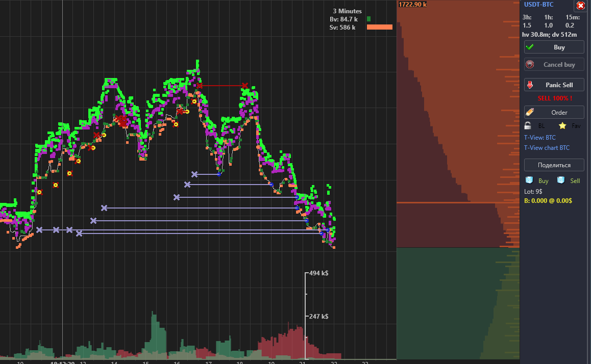Click the USDT-BTC pair title
Viewport: 591px width, 364px height.
[x=539, y=5]
